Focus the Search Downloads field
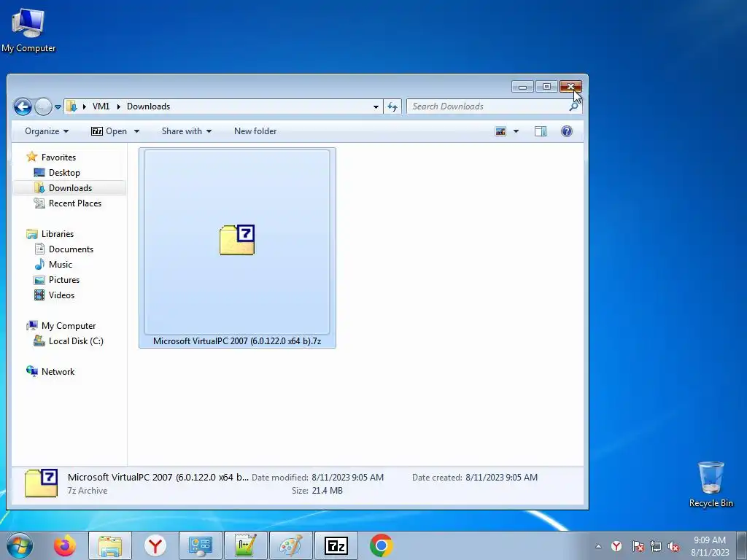The image size is (747, 560). 487,106
